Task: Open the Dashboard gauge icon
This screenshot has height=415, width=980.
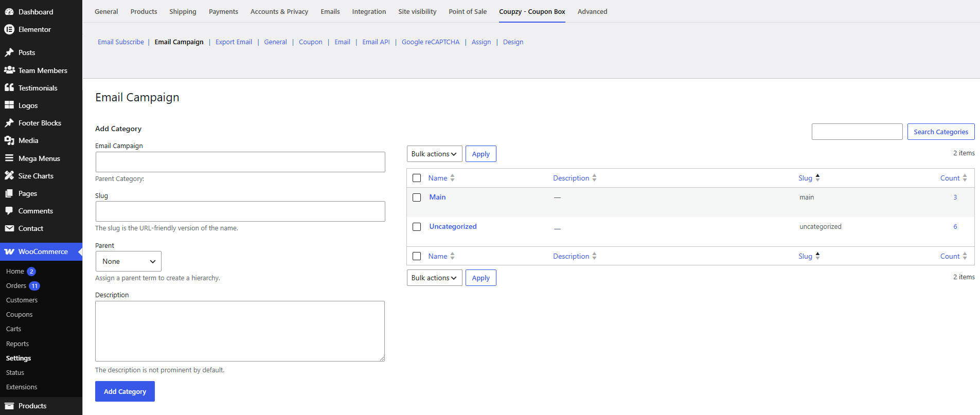Action: tap(9, 12)
